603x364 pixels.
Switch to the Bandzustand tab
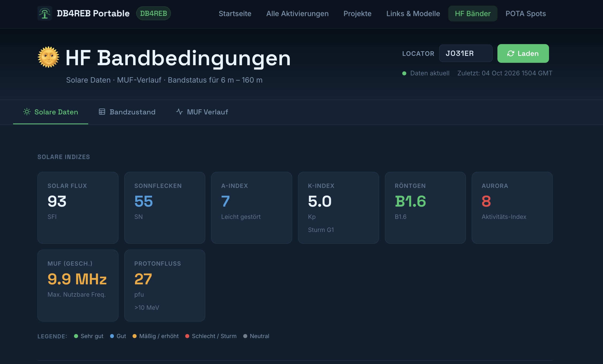[127, 112]
